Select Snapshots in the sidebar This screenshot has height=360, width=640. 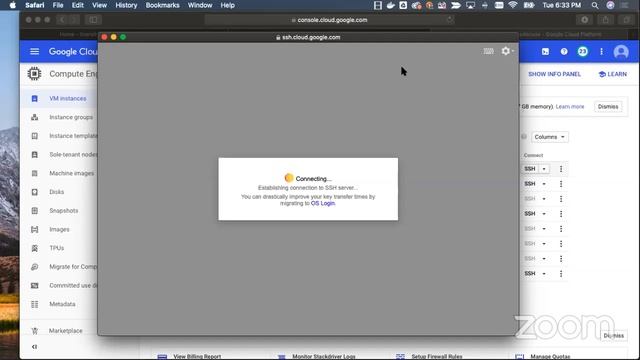64,211
